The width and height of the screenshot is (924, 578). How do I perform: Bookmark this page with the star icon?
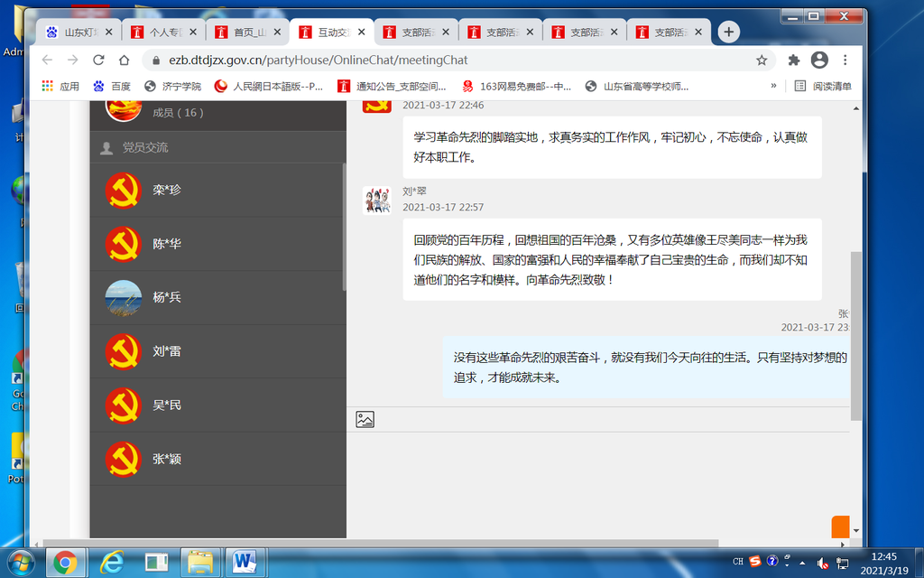click(762, 61)
